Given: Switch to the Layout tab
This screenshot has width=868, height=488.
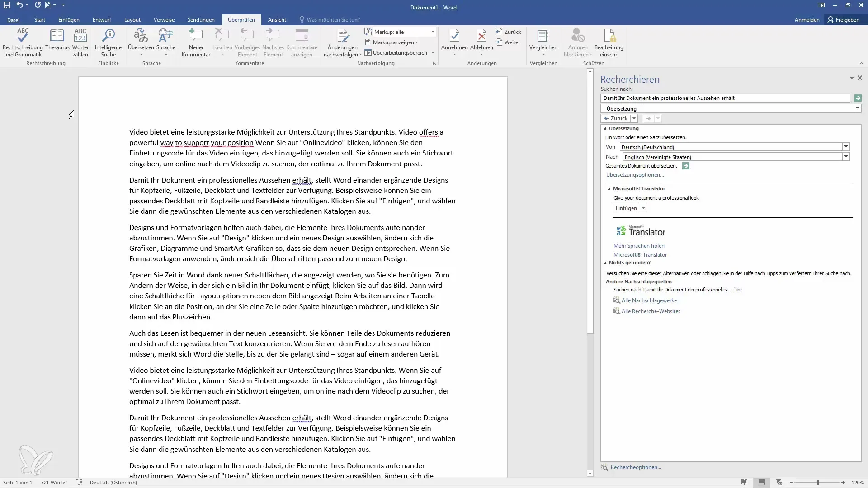Looking at the screenshot, I should point(132,20).
